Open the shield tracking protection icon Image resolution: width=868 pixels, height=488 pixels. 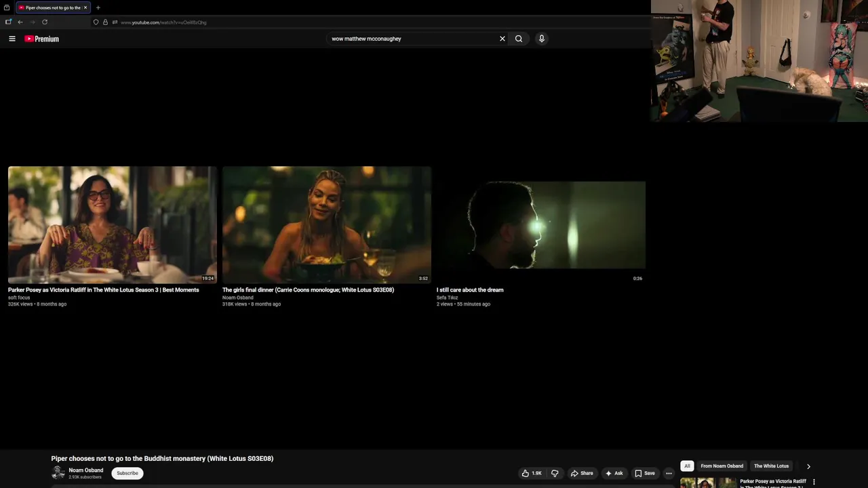[96, 22]
